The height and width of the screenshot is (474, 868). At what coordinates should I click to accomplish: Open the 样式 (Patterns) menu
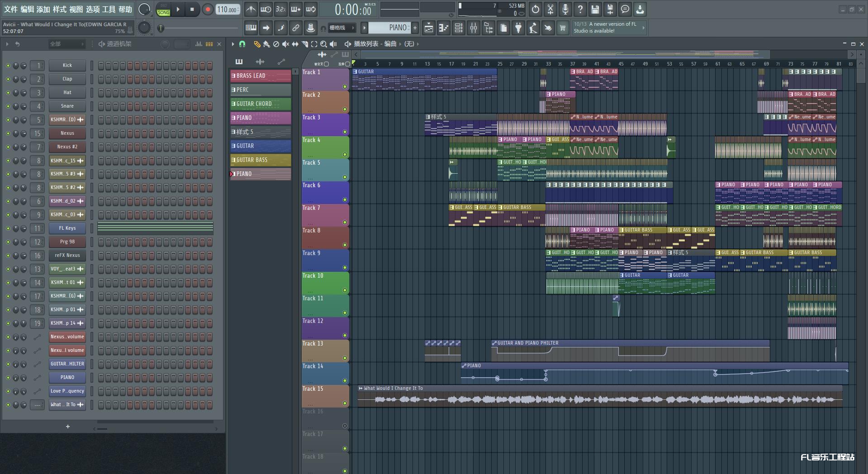[x=60, y=9]
